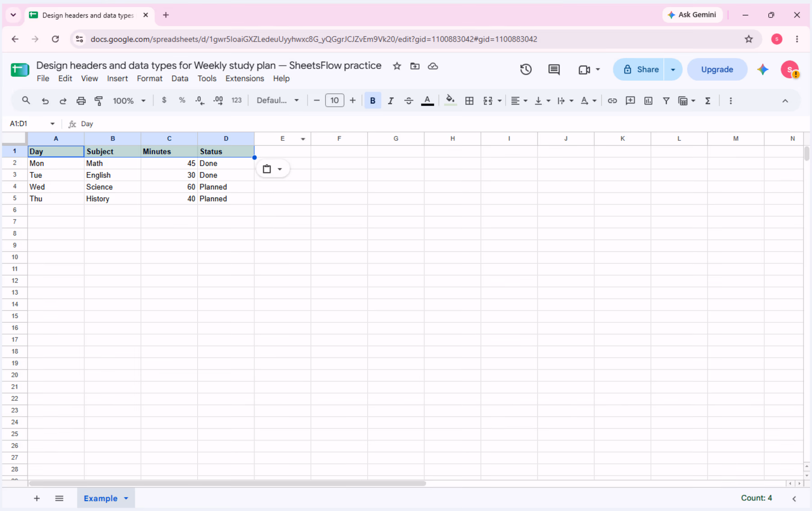812x511 pixels.
Task: Open the text color picker
Action: pos(427,101)
